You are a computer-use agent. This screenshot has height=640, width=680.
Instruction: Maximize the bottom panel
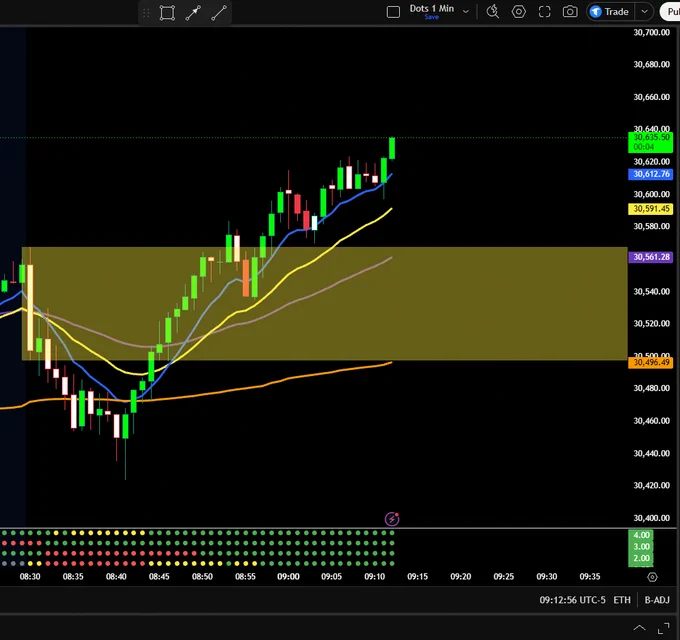pyautogui.click(x=664, y=628)
